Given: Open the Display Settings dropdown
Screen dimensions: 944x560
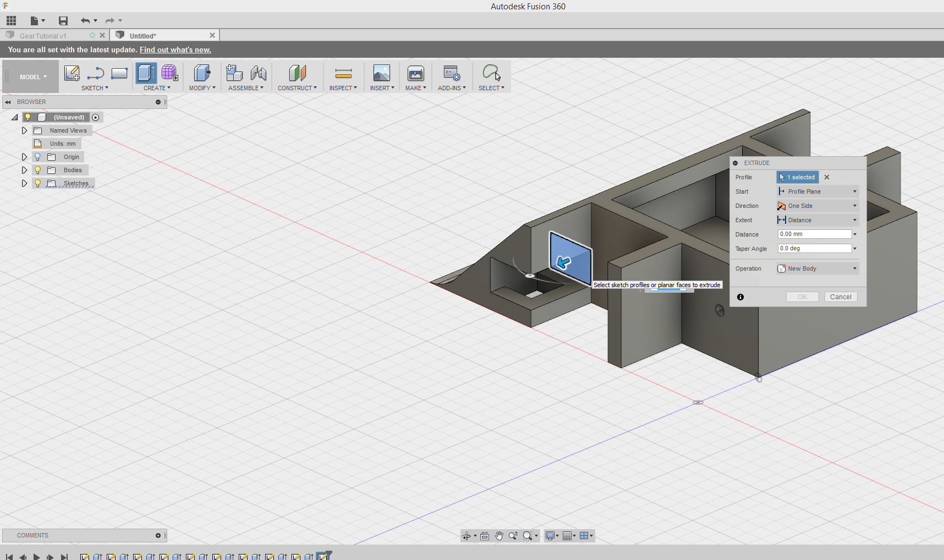Looking at the screenshot, I should (552, 536).
